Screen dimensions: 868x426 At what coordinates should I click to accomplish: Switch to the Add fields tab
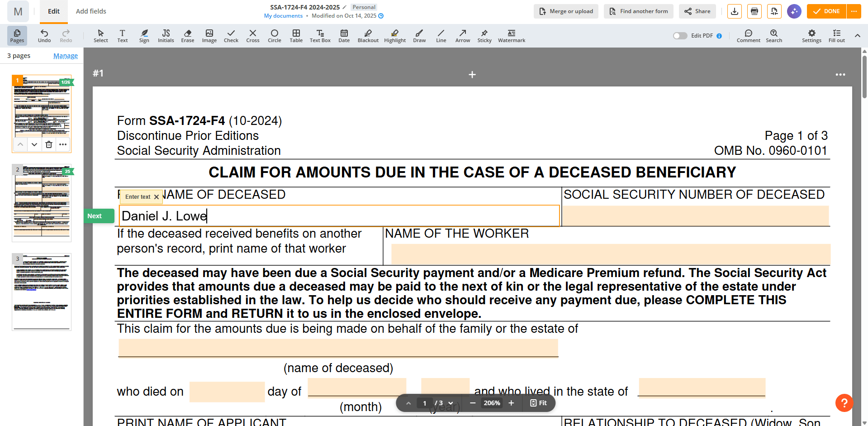pos(91,11)
